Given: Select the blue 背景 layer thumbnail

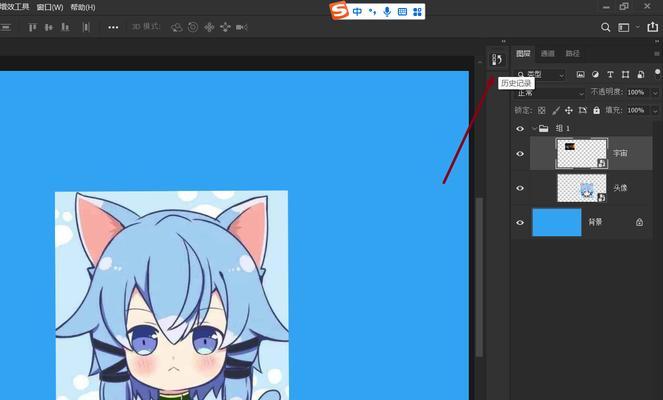Looking at the screenshot, I should click(556, 222).
